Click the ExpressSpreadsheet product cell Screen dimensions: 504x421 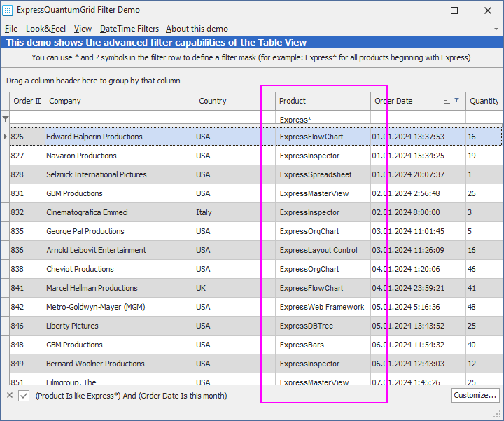[x=323, y=174]
